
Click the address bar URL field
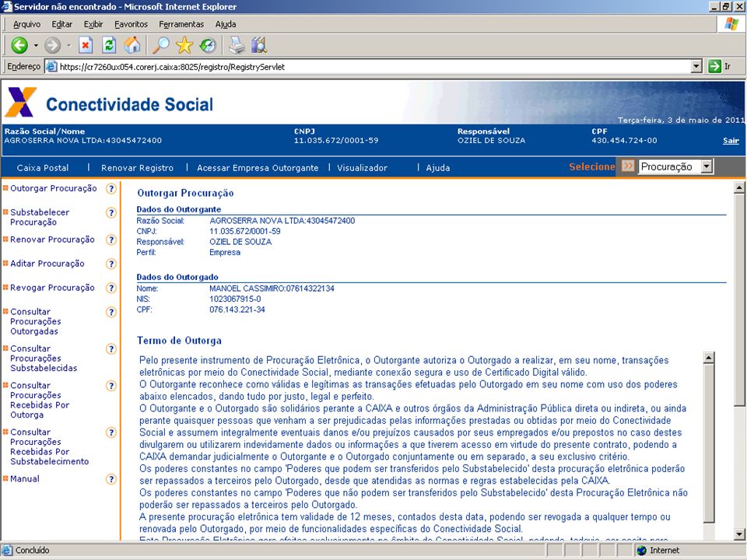[374, 67]
